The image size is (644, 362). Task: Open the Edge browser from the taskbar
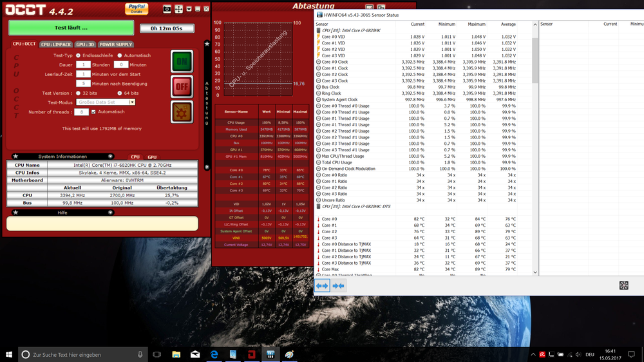pos(214,354)
